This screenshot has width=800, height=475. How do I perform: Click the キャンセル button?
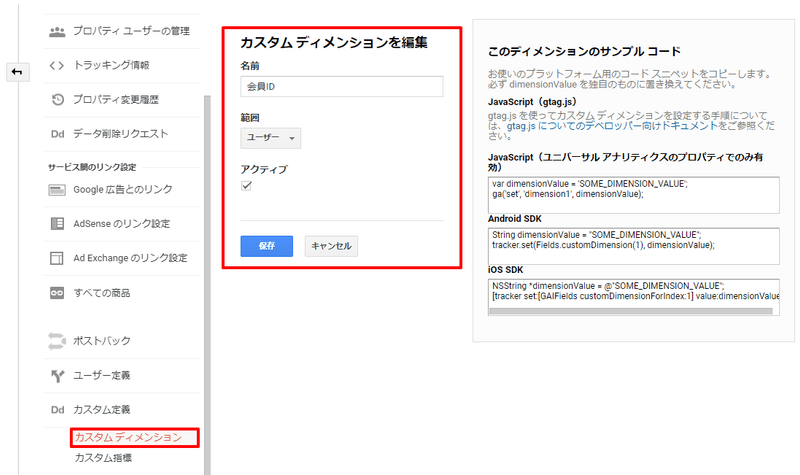331,246
